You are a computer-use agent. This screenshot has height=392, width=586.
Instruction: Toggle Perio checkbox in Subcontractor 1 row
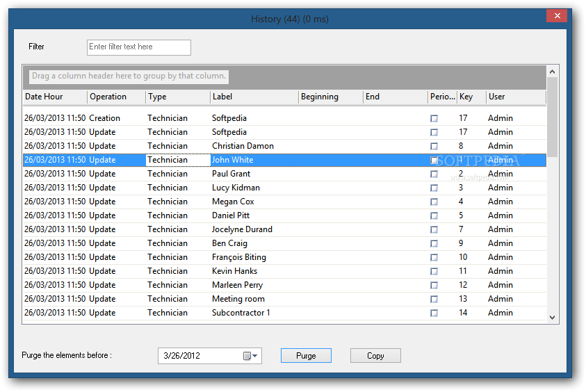coord(434,313)
